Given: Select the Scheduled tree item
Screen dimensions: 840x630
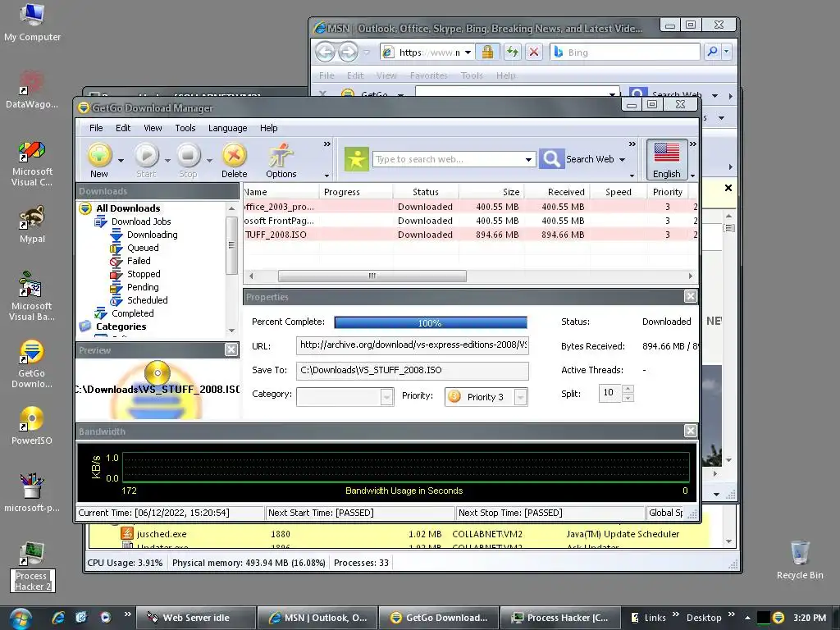Looking at the screenshot, I should 148,300.
